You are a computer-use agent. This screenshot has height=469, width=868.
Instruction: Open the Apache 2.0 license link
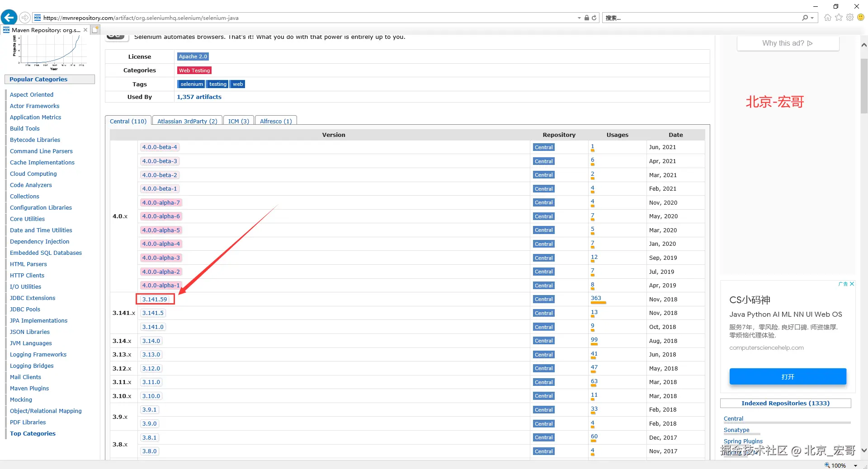193,56
